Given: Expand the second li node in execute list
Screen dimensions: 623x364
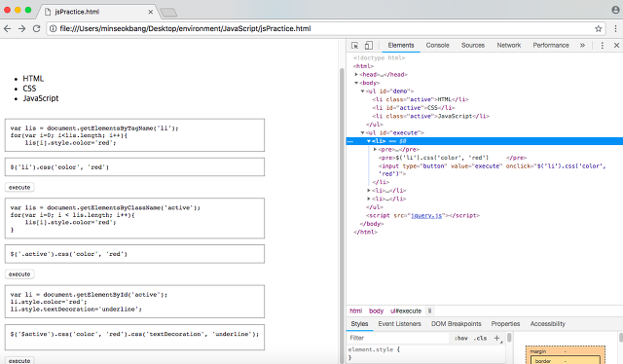Looking at the screenshot, I should tap(369, 191).
